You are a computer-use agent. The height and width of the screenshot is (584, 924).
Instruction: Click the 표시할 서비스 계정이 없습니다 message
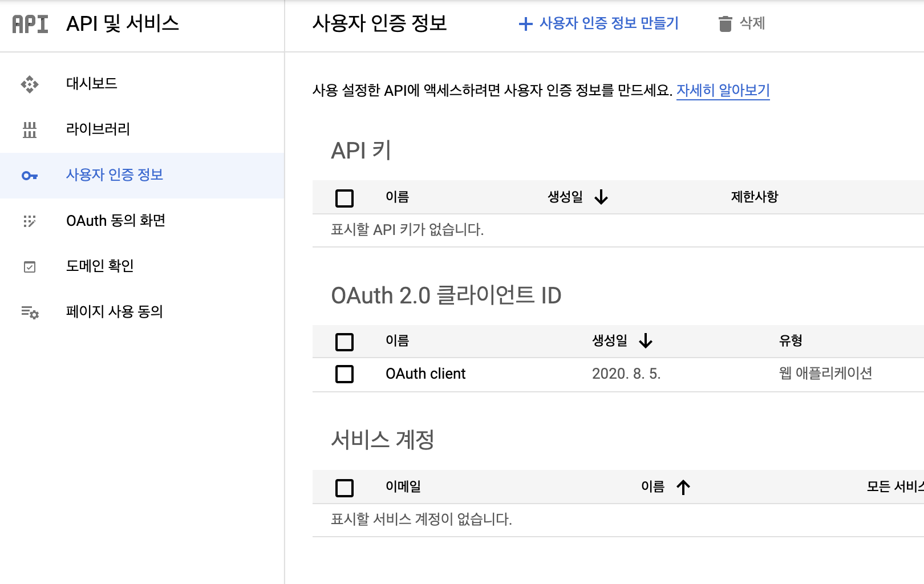tap(422, 520)
